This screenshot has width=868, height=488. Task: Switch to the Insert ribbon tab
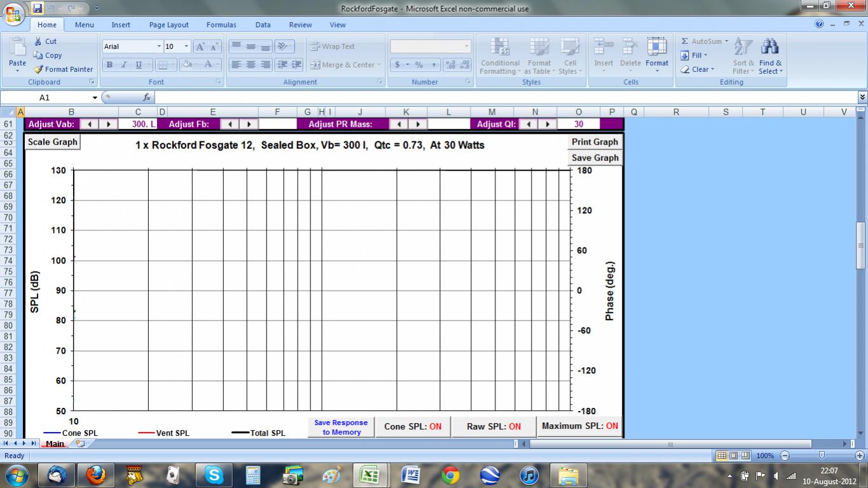pos(121,25)
